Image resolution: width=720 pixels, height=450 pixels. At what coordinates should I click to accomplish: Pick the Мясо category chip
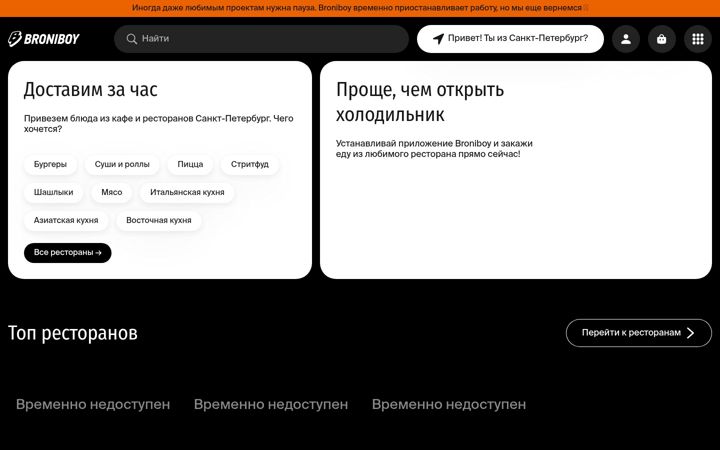[x=112, y=192]
